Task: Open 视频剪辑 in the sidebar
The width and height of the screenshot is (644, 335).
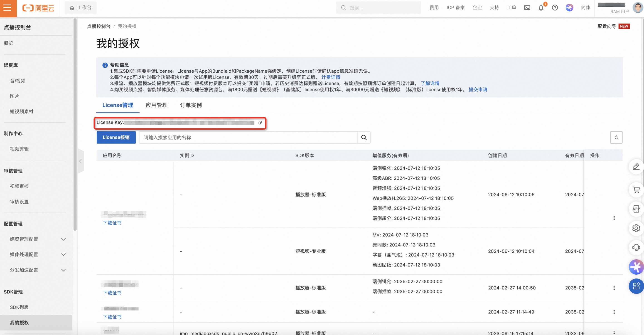Action: (x=19, y=149)
